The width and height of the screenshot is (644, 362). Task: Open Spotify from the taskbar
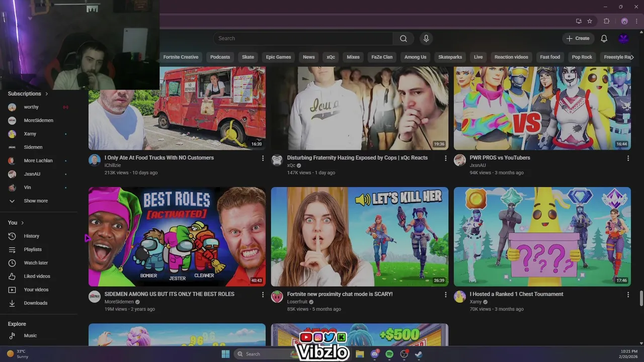(389, 354)
